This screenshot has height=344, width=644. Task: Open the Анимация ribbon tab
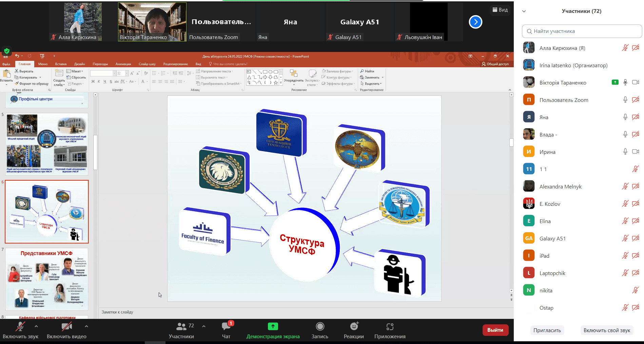point(123,64)
